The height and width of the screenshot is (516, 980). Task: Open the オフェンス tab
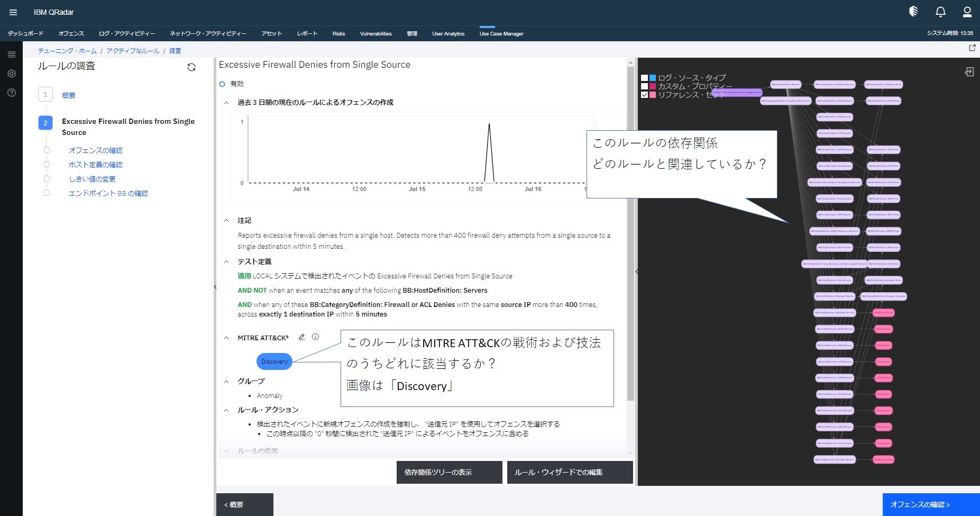coord(71,33)
